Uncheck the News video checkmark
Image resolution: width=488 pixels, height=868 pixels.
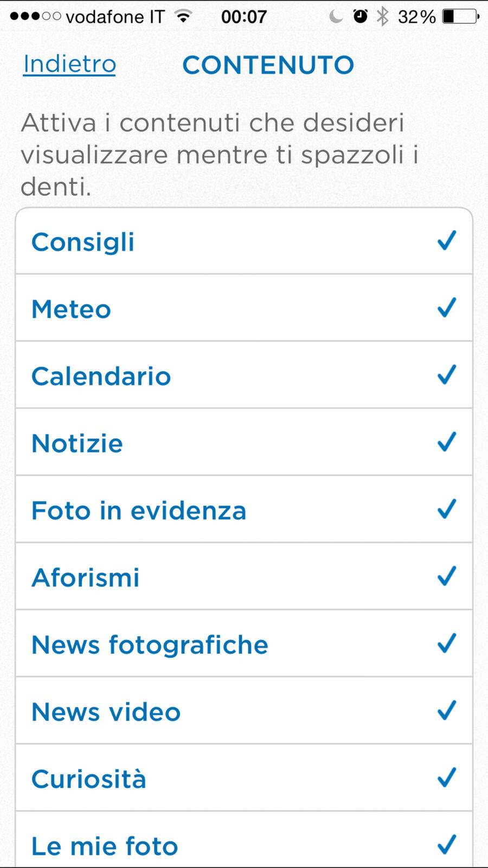click(447, 711)
